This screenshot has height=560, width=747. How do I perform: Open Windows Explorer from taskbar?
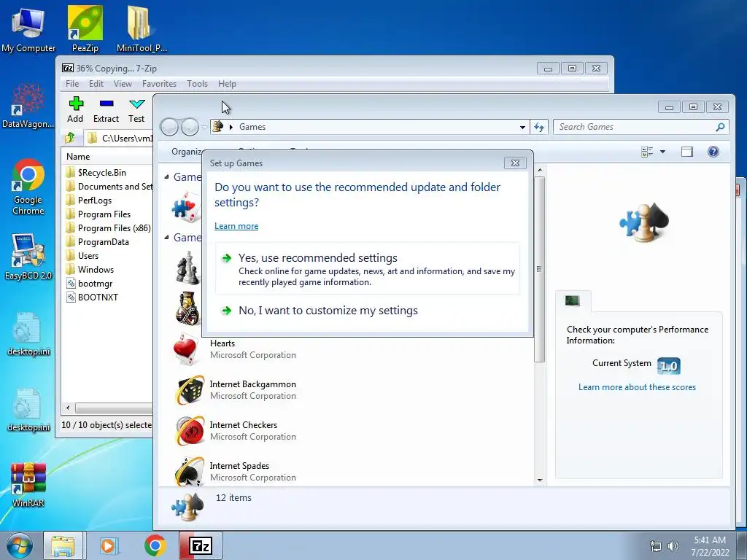pos(63,545)
